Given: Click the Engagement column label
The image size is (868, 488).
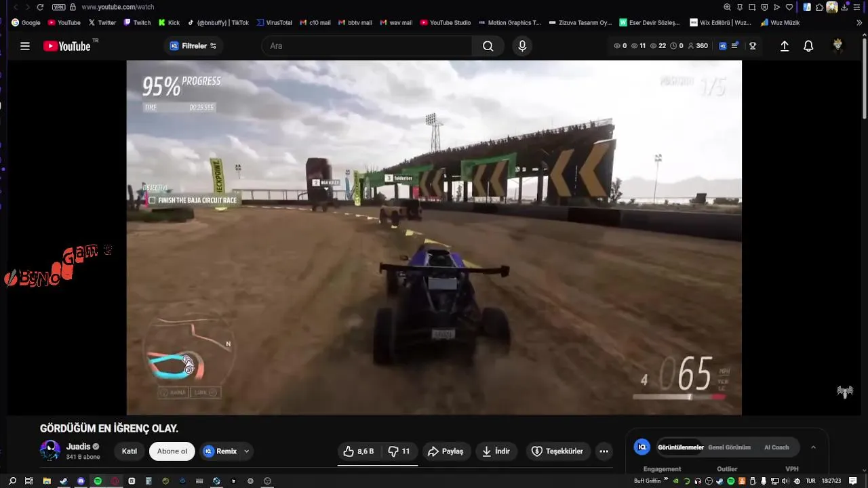Looking at the screenshot, I should tap(662, 469).
